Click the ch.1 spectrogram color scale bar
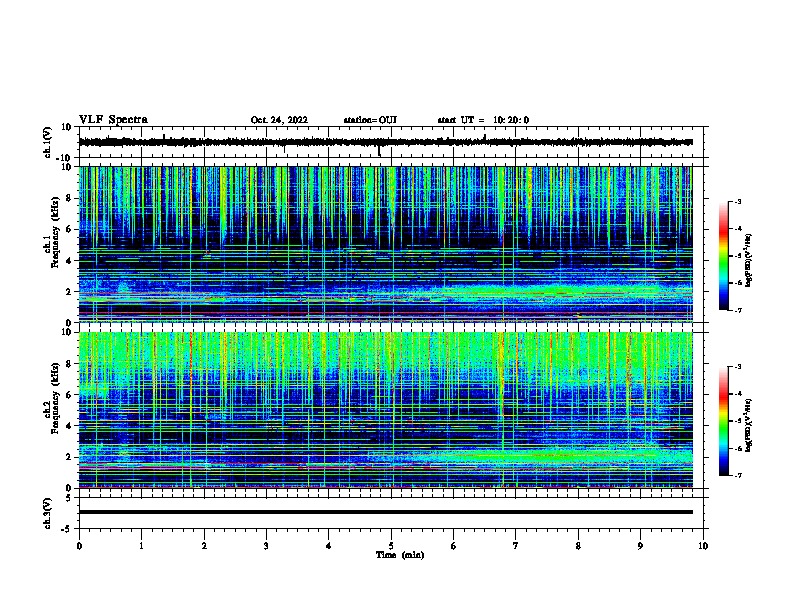This screenshot has height=612, width=792. pos(724,256)
